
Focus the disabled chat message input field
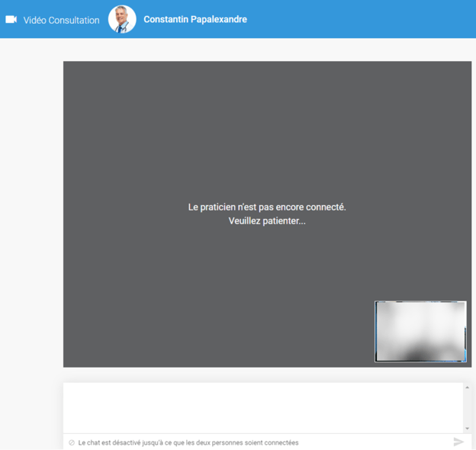pyautogui.click(x=259, y=442)
